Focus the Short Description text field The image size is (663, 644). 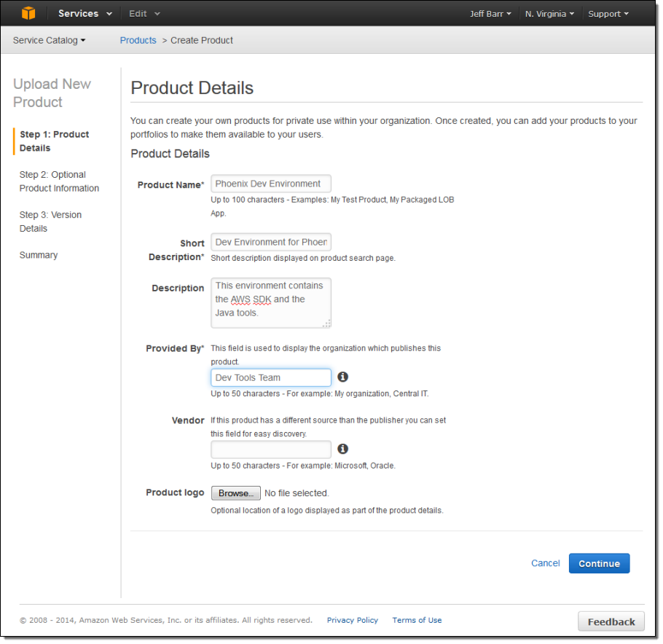point(270,242)
